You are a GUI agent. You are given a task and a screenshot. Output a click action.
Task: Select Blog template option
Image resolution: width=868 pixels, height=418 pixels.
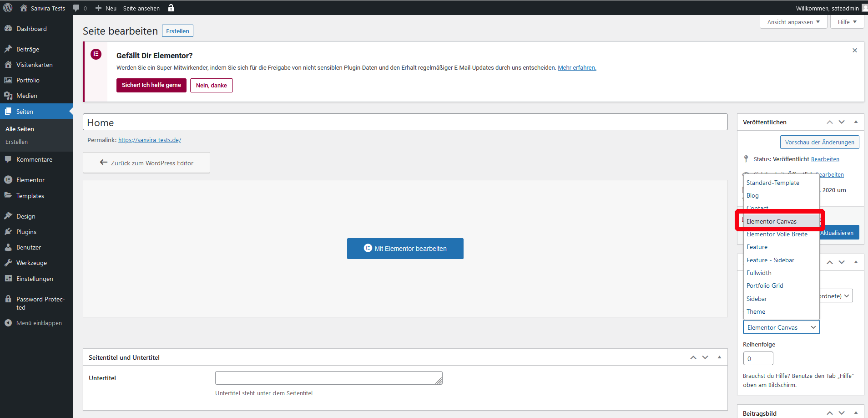781,195
